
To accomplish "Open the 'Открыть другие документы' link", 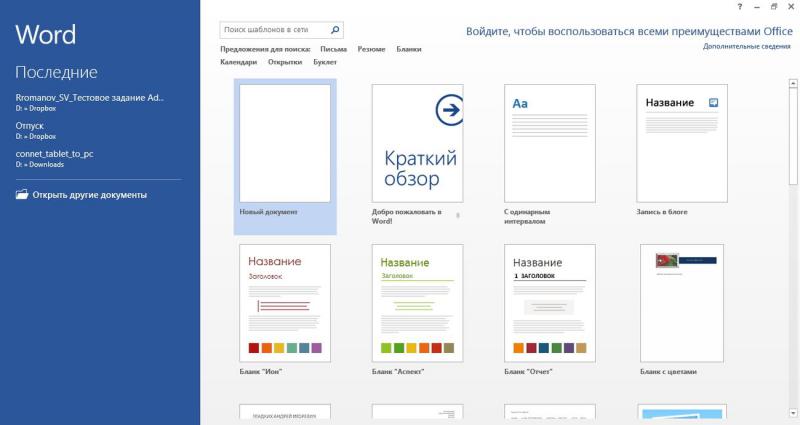I will 89,195.
